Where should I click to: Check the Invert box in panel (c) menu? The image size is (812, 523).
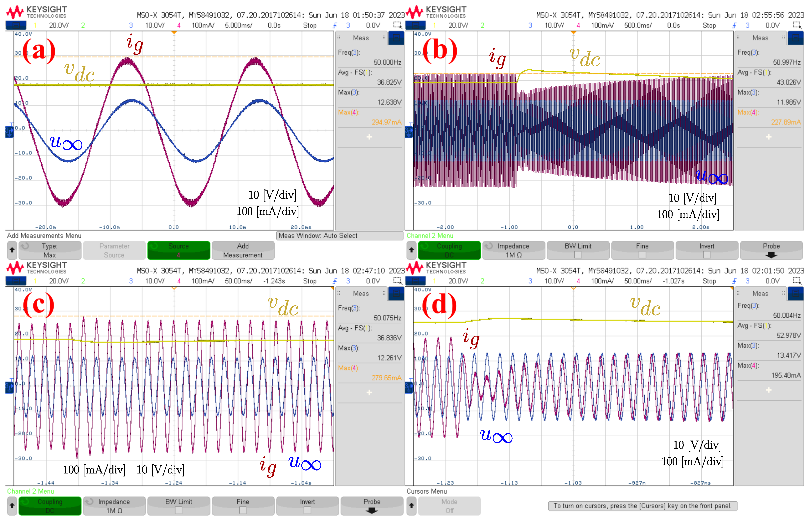pos(307,510)
